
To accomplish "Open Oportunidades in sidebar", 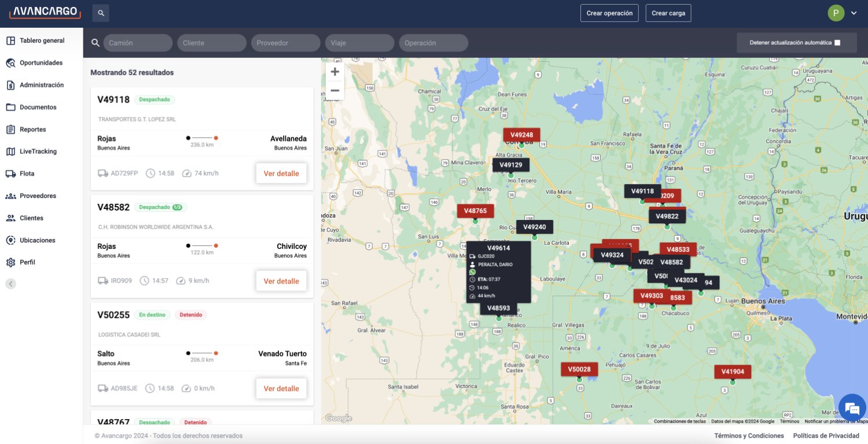I will coord(42,63).
